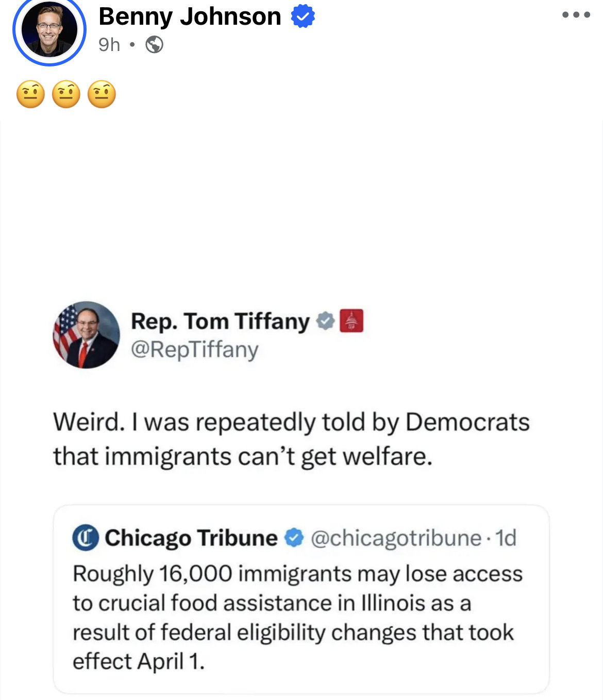Click the Chicago Tribune account name
Screen dimensions: 603x700
pyautogui.click(x=191, y=538)
